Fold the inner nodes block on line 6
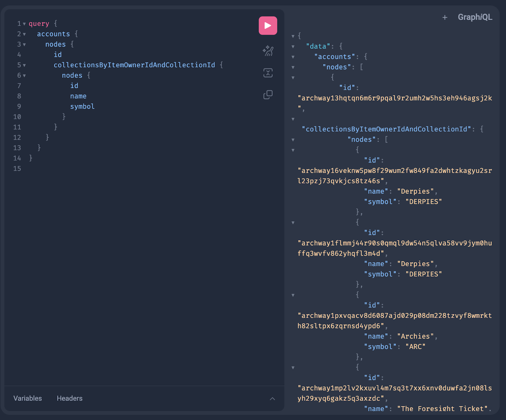This screenshot has width=506, height=420. (24, 76)
